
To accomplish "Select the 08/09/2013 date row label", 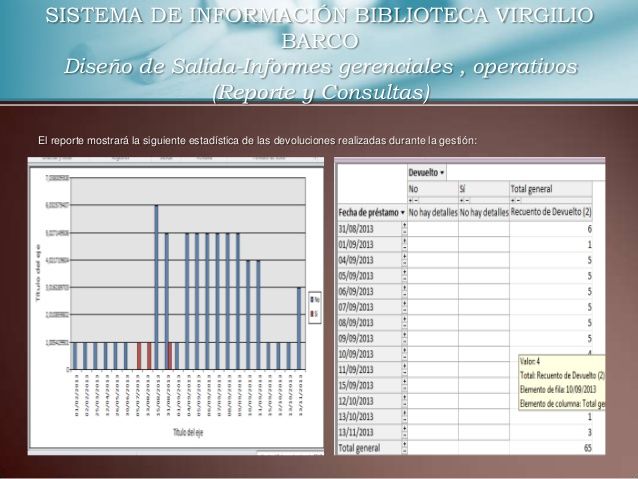I will [356, 323].
